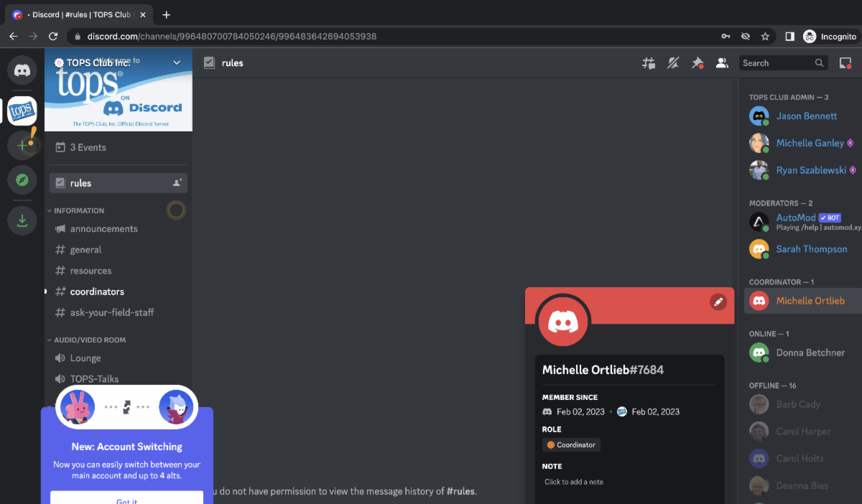Open the download apps icon

point(22,220)
